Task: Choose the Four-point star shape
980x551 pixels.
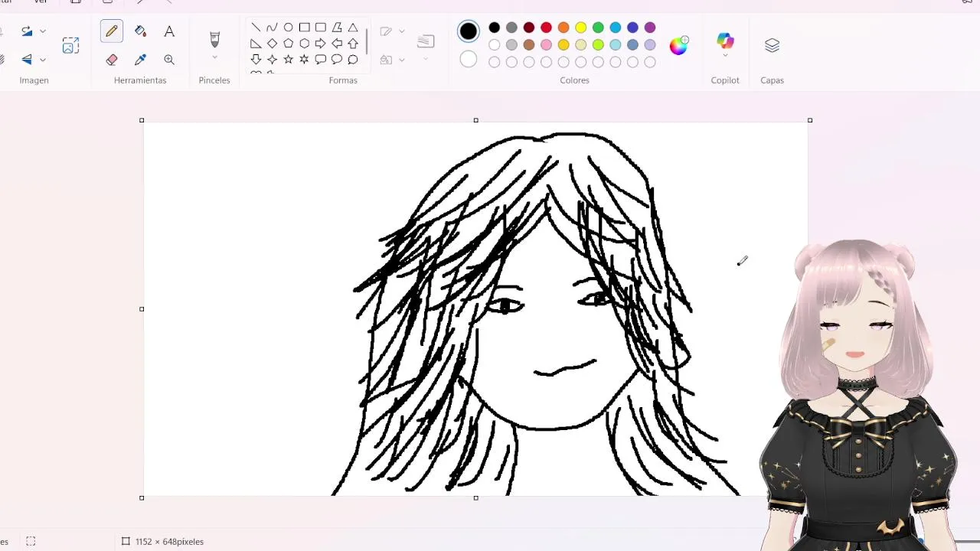Action: click(272, 60)
